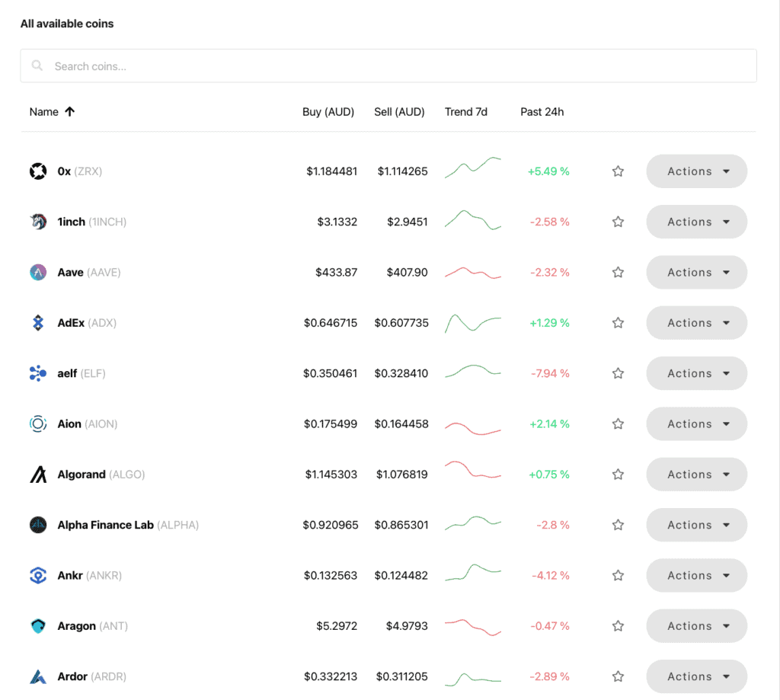780x700 pixels.
Task: Click the aelf coin logo
Action: [38, 373]
